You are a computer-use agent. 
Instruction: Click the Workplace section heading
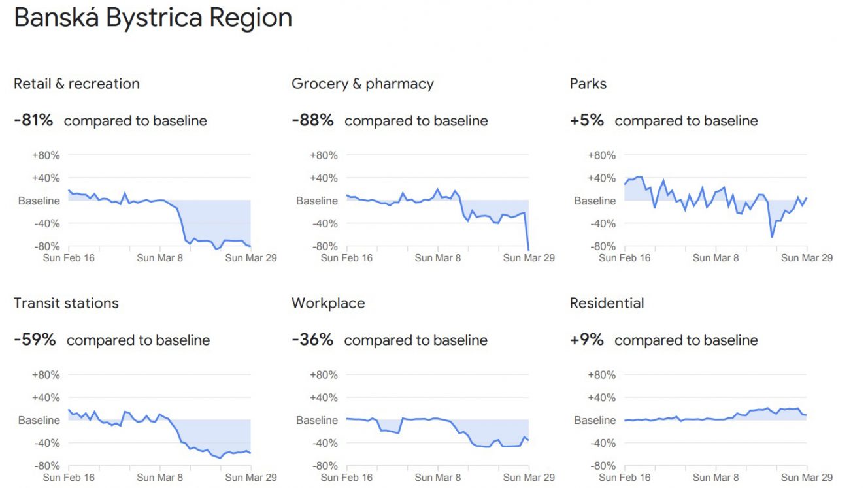coord(328,304)
